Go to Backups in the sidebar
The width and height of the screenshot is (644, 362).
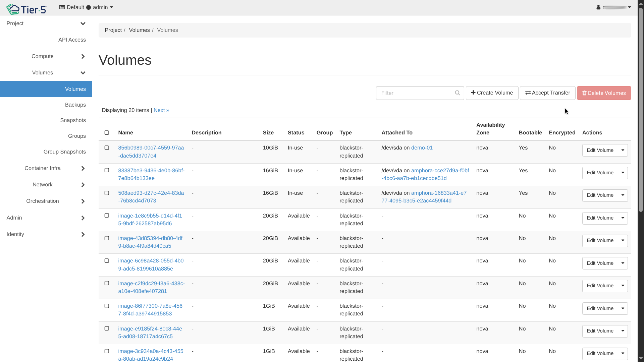click(x=75, y=105)
